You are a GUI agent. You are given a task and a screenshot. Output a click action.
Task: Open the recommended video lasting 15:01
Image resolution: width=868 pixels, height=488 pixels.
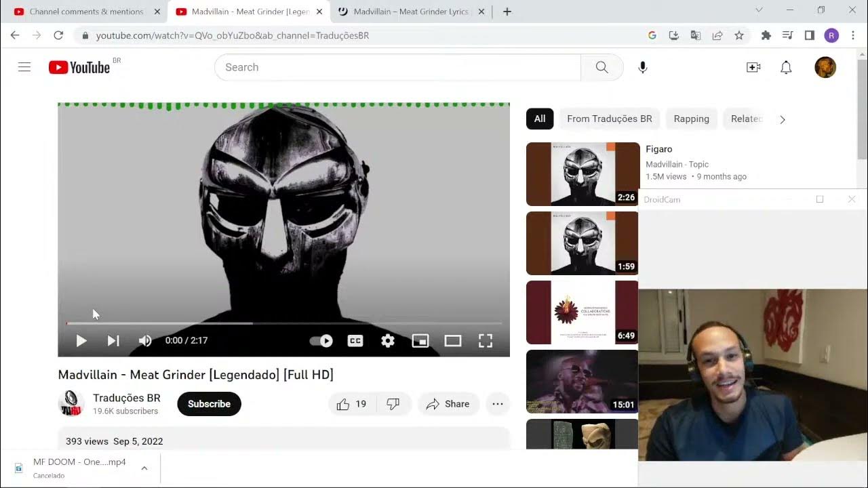[582, 382]
